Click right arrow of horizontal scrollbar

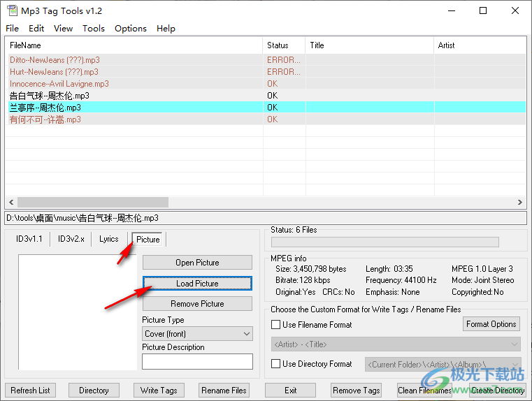click(x=520, y=203)
